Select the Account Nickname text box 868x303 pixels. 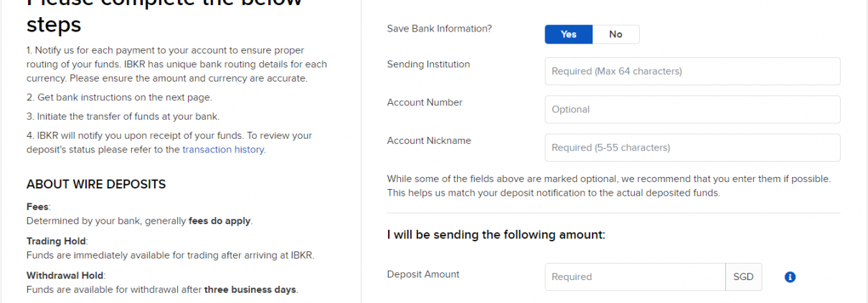(692, 148)
